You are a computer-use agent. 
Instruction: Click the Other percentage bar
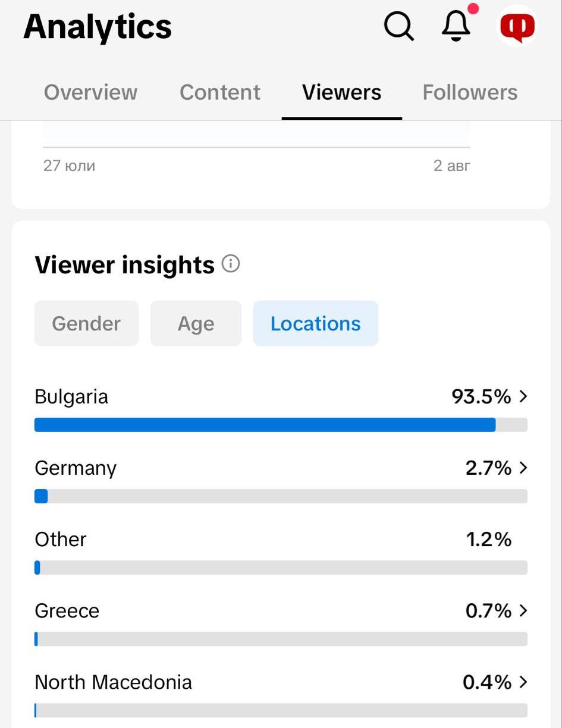point(281,568)
